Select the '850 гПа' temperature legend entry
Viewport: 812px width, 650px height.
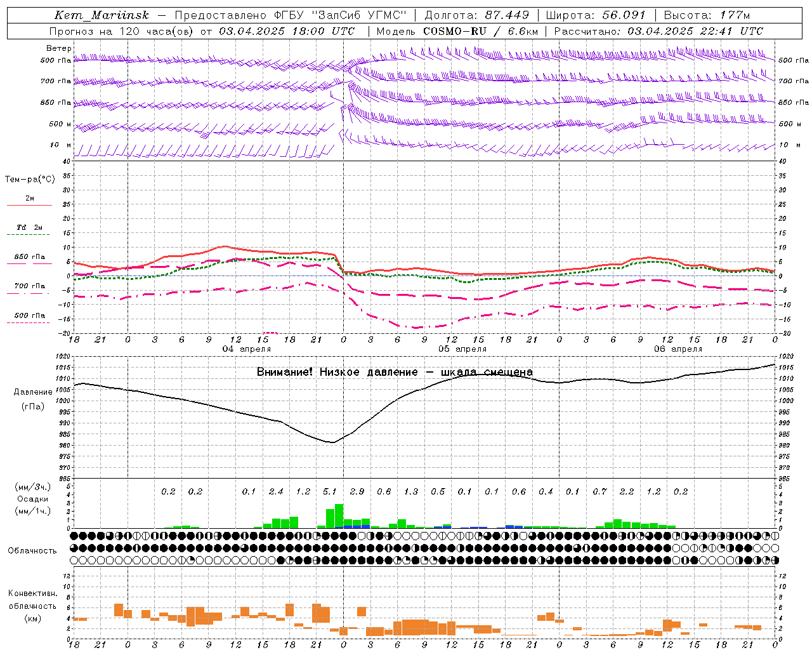pos(30,257)
